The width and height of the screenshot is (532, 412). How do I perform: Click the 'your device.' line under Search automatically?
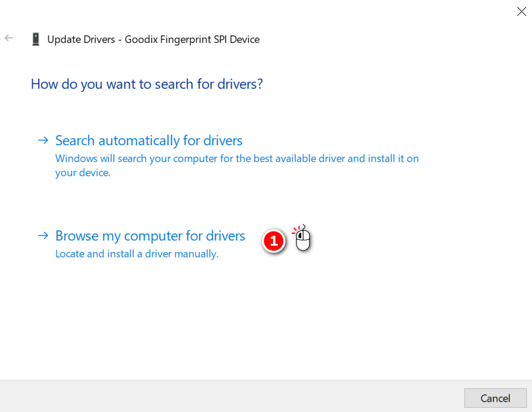[x=82, y=173]
